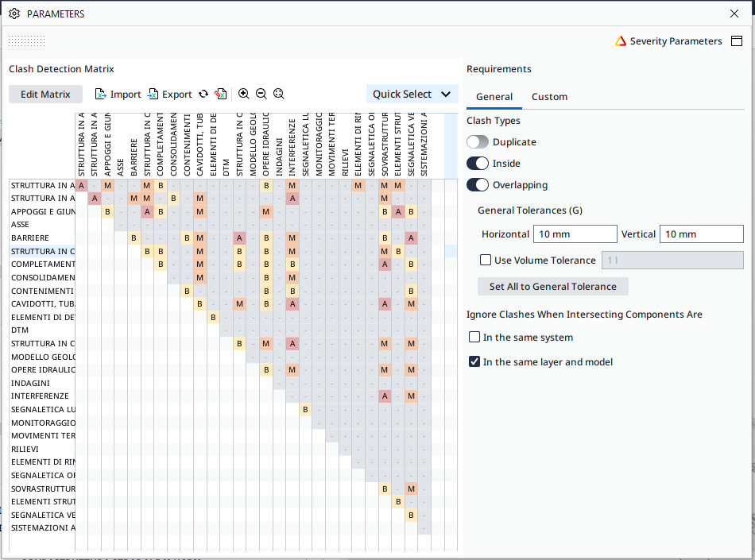
Task: Click the Import matrix icon
Action: [x=100, y=95]
